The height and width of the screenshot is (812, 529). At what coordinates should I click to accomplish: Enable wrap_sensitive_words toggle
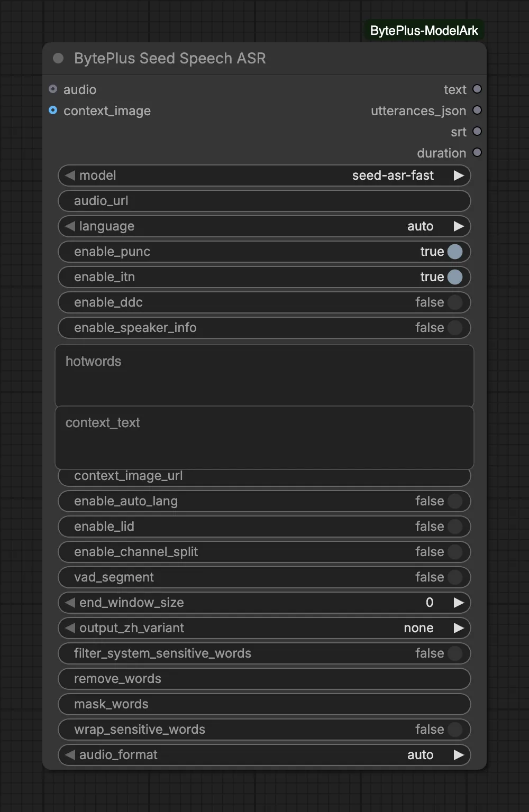(455, 730)
